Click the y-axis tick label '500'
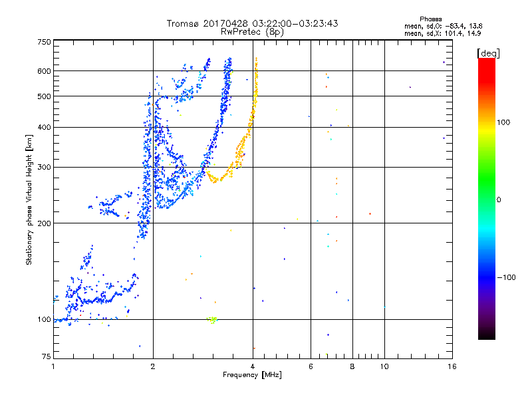The image size is (532, 399). tap(44, 96)
